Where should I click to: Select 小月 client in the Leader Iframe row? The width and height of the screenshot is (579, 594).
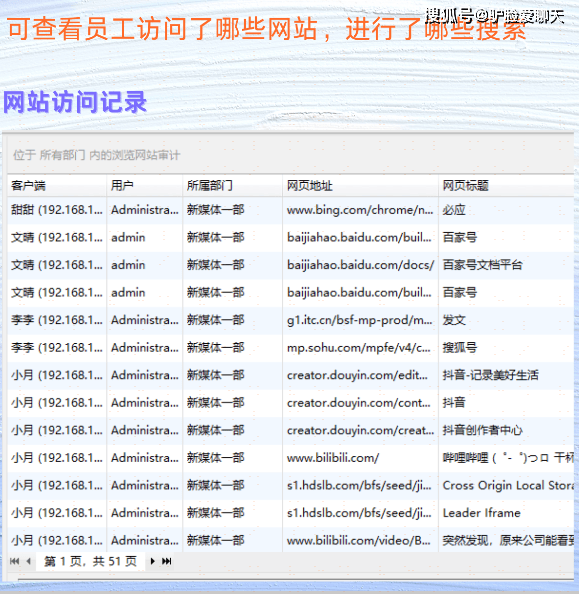pos(57,513)
